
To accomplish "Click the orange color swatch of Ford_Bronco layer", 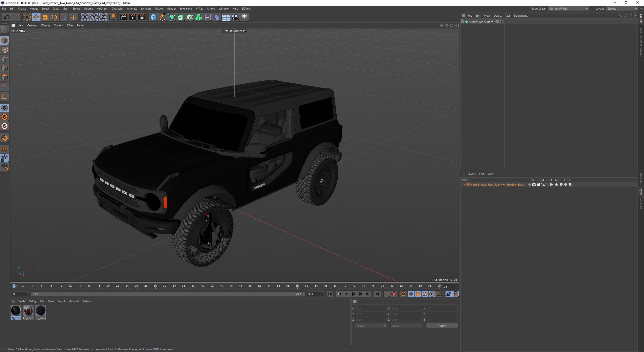I will pyautogui.click(x=468, y=185).
